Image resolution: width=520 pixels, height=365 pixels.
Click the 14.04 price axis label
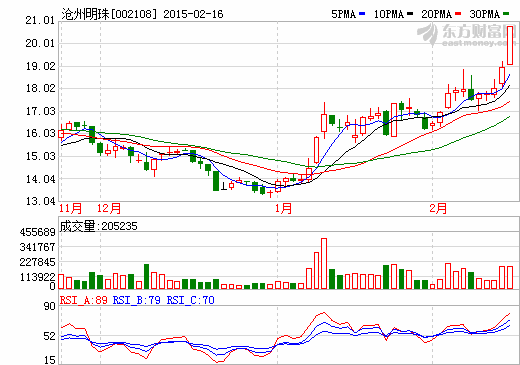point(40,179)
